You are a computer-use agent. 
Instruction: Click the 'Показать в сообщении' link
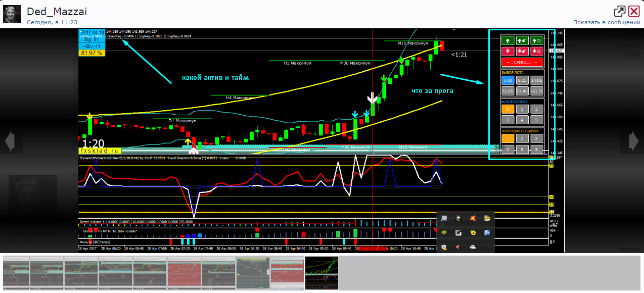pos(607,22)
